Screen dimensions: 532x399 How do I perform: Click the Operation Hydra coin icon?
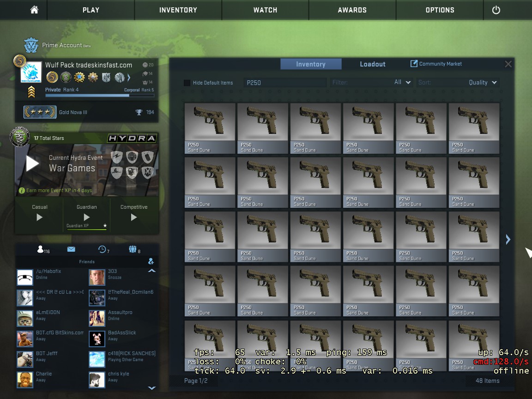tap(20, 137)
